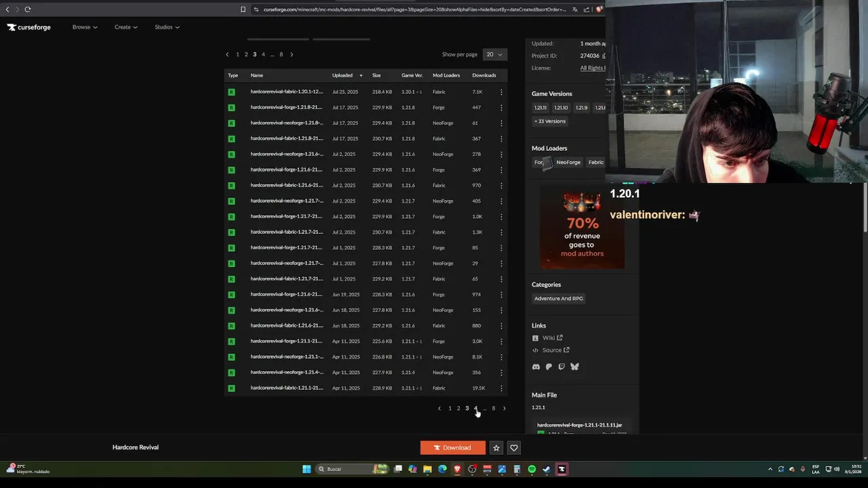Select the 1.21.10 game version tag
This screenshot has width=868, height=488.
(561, 108)
